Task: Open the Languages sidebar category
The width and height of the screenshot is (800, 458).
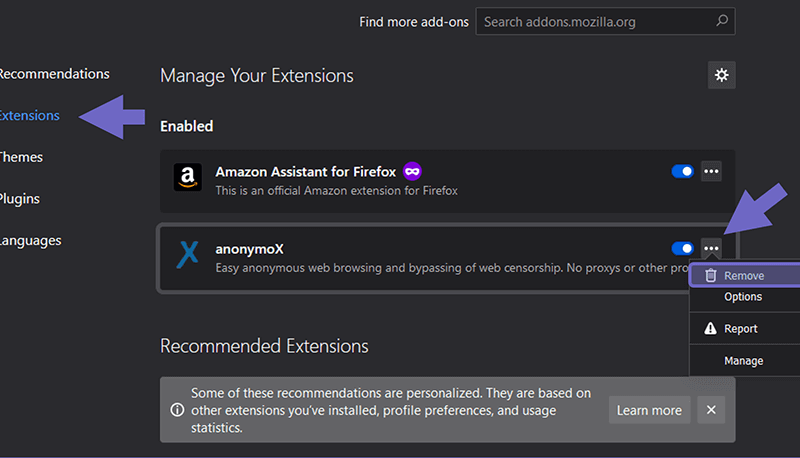Action: [31, 240]
